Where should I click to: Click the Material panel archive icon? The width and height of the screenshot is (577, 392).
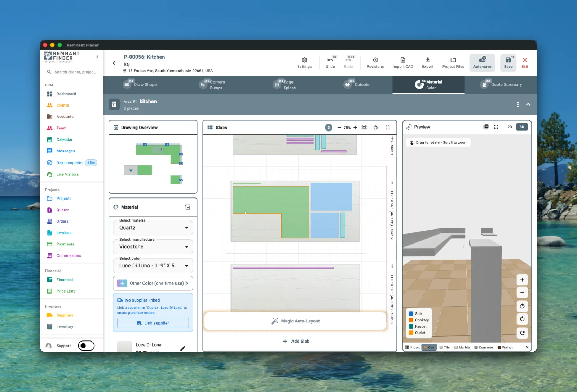click(188, 207)
